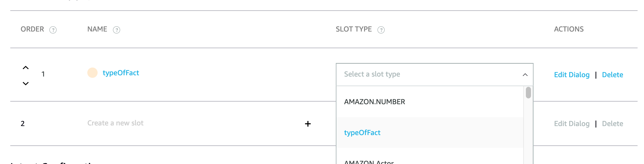Image resolution: width=644 pixels, height=164 pixels.
Task: Click the SLOT TYPE help icon
Action: 381,30
